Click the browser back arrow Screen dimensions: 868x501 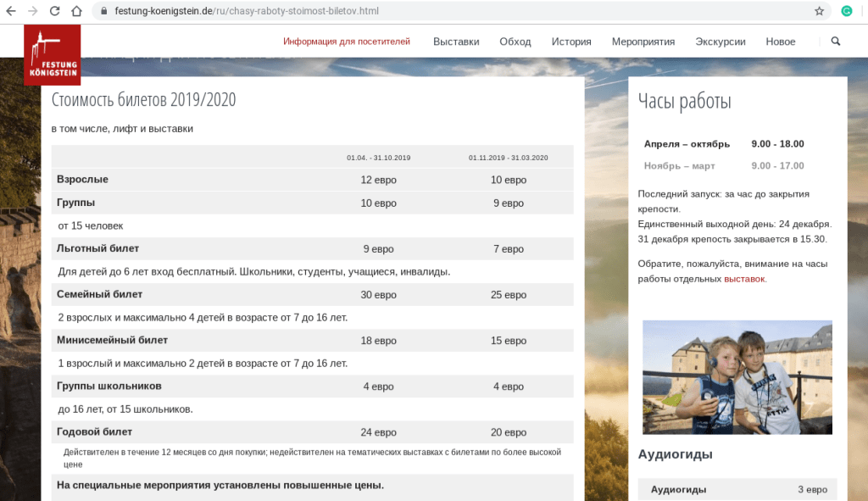(x=11, y=11)
